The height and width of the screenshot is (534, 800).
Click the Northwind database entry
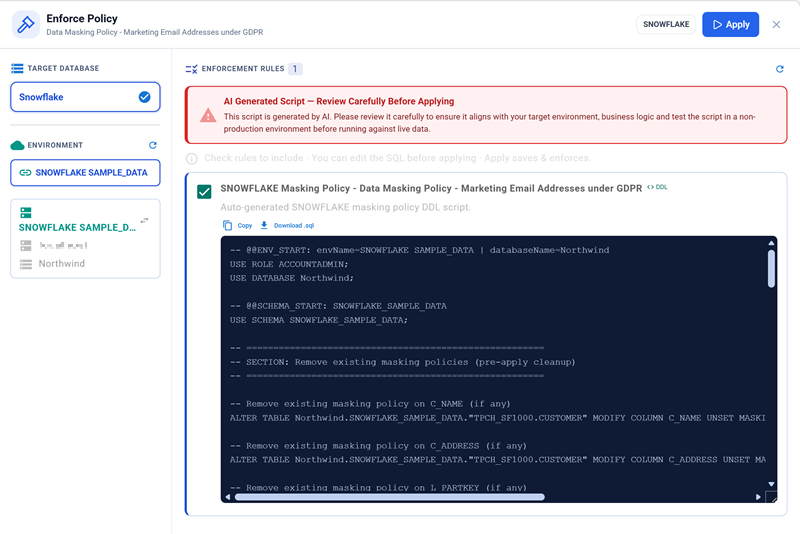(x=62, y=264)
